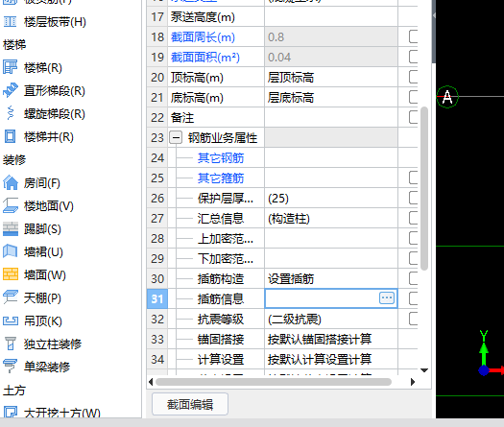Click the 截面面积(m²) property link
This screenshot has width=504, height=427.
click(x=205, y=58)
